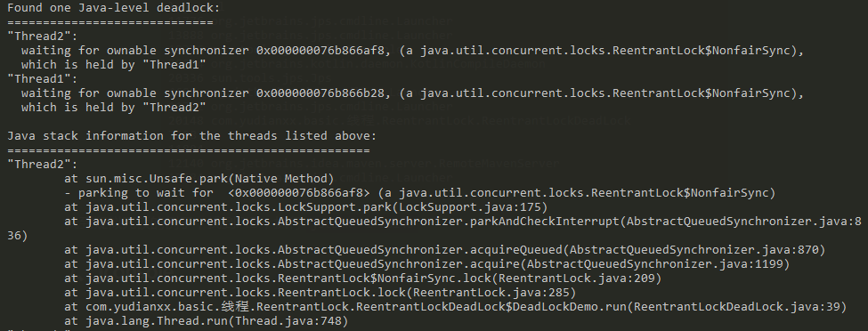The width and height of the screenshot is (868, 331).
Task: Click 'which is held by "Thread2"' text
Action: click(x=113, y=108)
